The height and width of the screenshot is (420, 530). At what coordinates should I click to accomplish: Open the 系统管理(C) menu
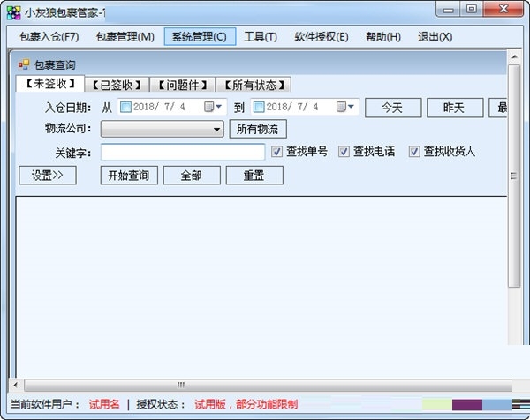coord(200,36)
